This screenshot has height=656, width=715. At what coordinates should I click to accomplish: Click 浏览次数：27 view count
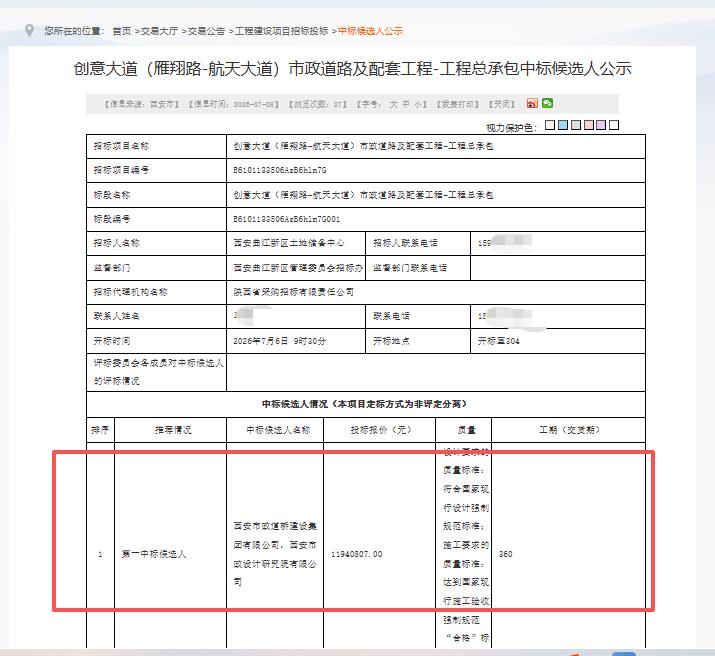318,104
